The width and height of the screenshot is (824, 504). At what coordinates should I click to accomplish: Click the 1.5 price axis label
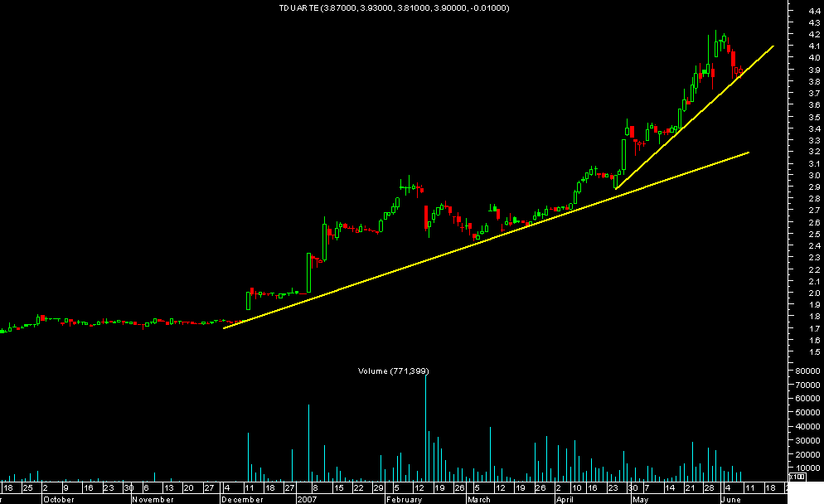[815, 352]
